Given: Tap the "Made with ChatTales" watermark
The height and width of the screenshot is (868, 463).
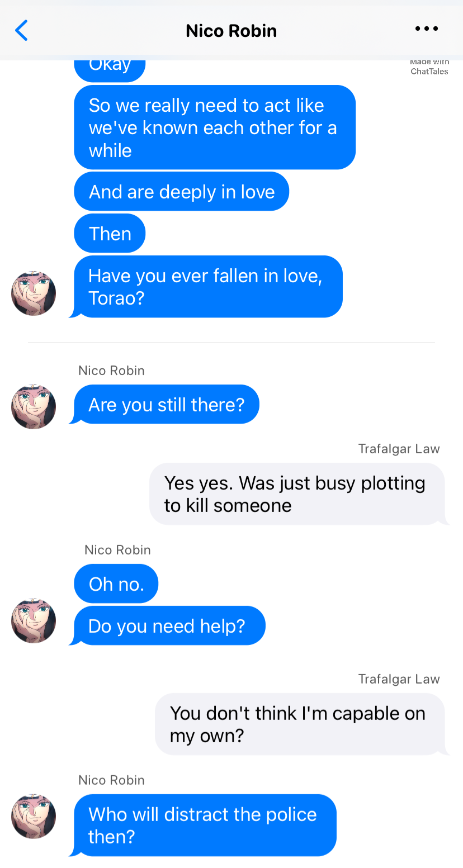Looking at the screenshot, I should [429, 67].
